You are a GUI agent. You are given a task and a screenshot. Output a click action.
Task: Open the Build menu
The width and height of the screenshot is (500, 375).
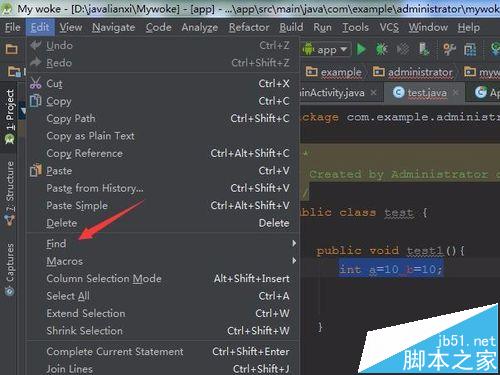[291, 27]
